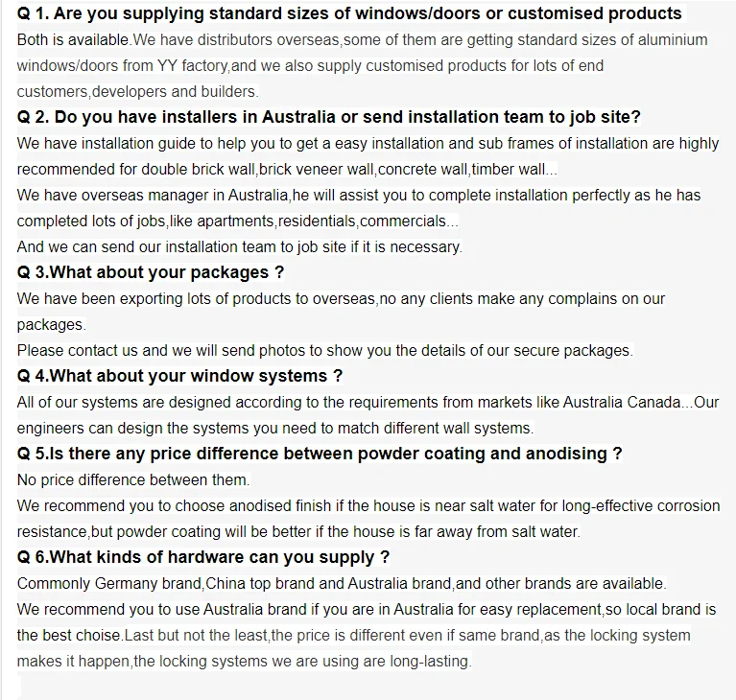Click 'And we can send our installation team' line
Screen dimensions: 736x700
pos(239,246)
